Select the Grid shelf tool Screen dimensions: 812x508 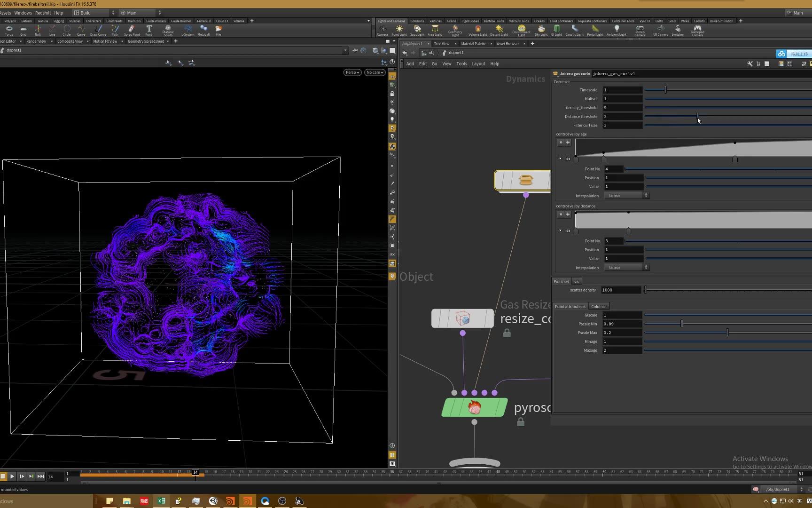tap(23, 31)
